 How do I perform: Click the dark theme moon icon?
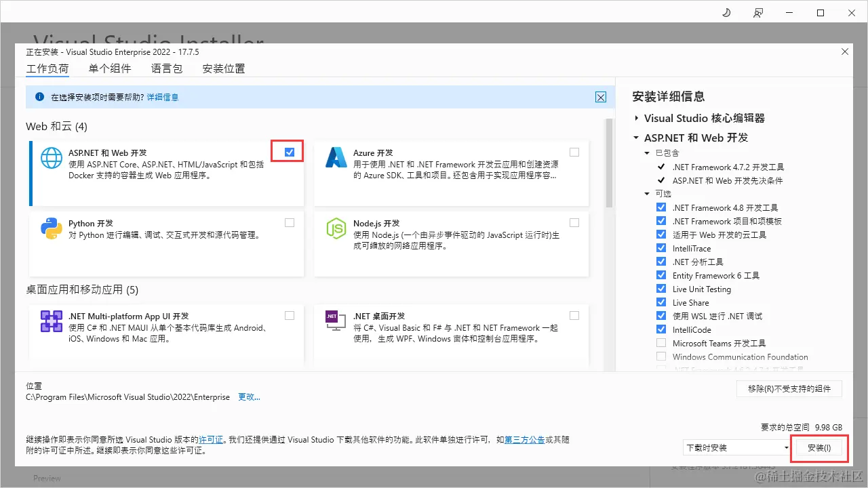click(726, 13)
